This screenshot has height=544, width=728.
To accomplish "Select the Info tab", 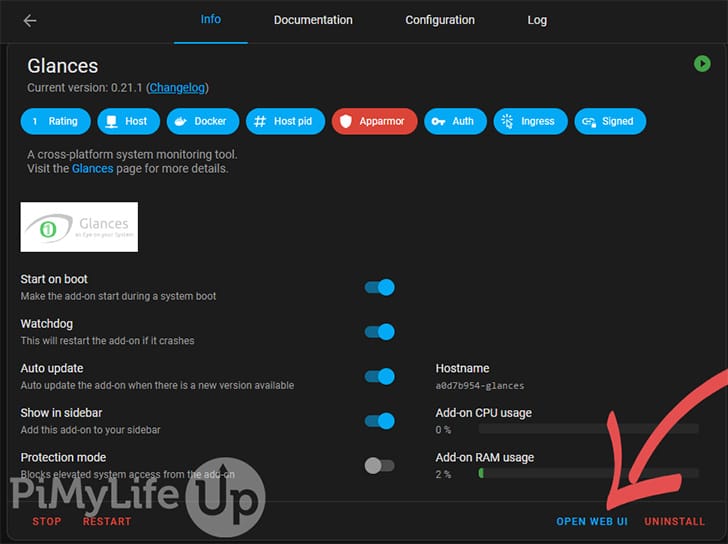I will (x=211, y=20).
